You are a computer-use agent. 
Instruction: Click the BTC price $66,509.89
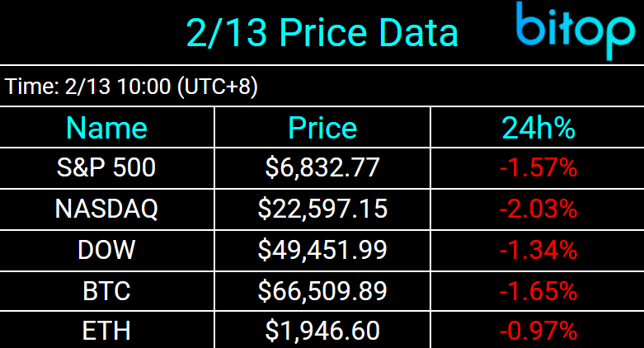[x=322, y=290]
